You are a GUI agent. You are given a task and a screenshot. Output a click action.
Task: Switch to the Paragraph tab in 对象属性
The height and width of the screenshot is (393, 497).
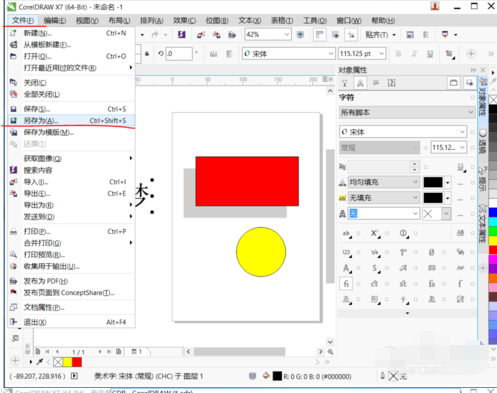(x=376, y=83)
